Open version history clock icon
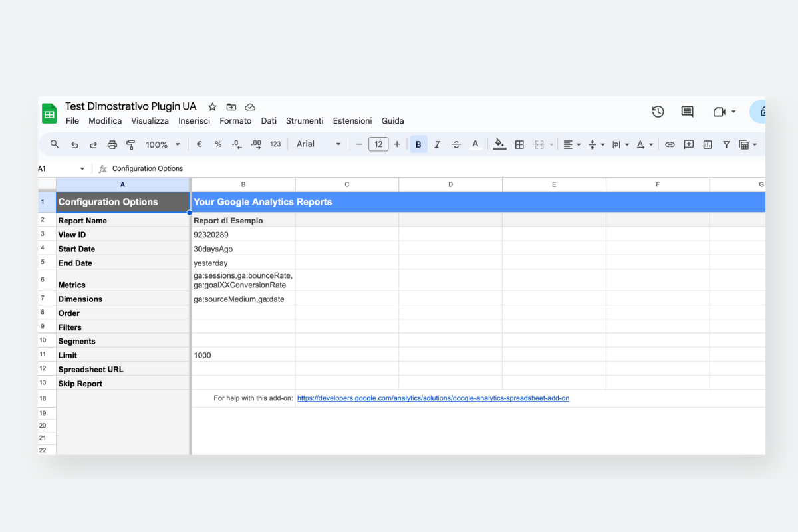This screenshot has height=532, width=798. [x=658, y=112]
